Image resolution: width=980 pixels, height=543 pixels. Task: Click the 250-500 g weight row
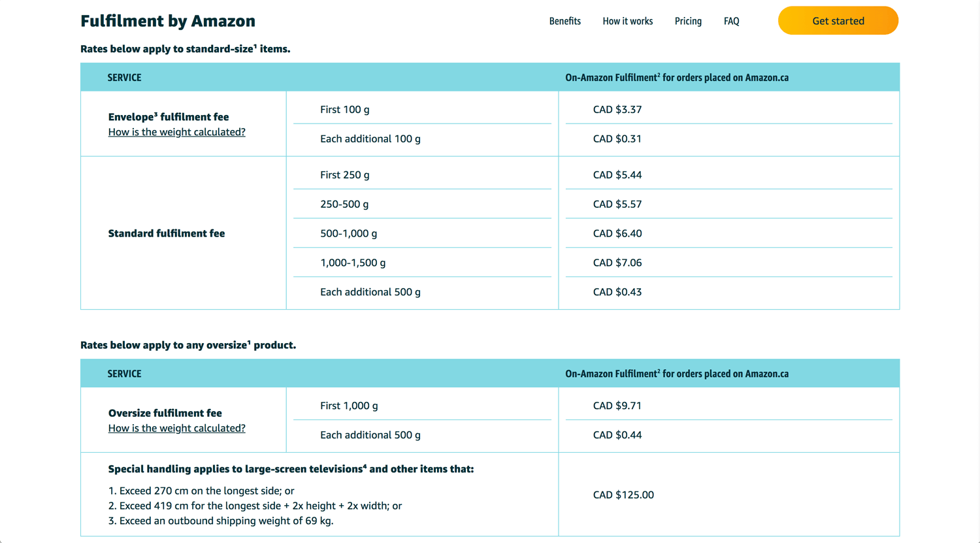tap(344, 204)
